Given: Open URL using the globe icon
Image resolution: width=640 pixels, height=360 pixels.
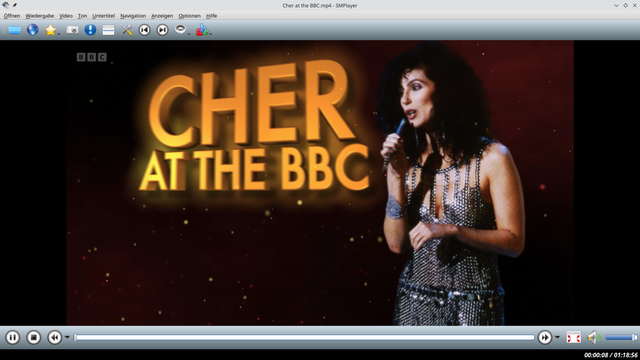Looking at the screenshot, I should click(x=33, y=30).
